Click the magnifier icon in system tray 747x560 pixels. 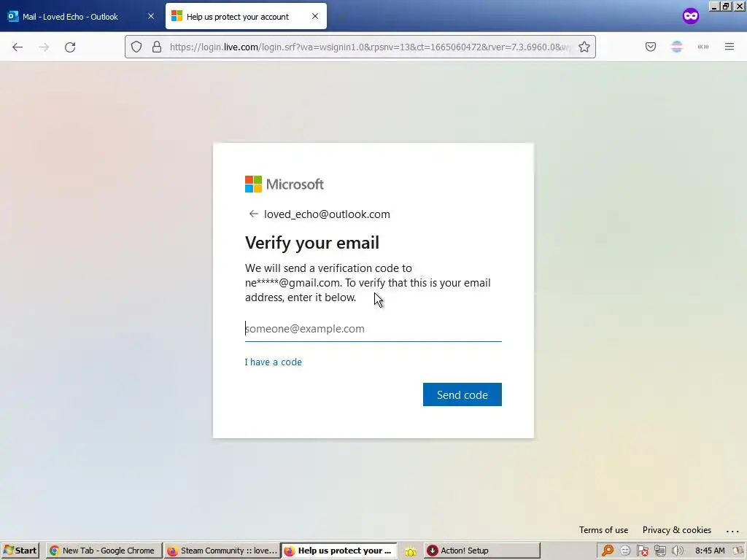coord(608,551)
